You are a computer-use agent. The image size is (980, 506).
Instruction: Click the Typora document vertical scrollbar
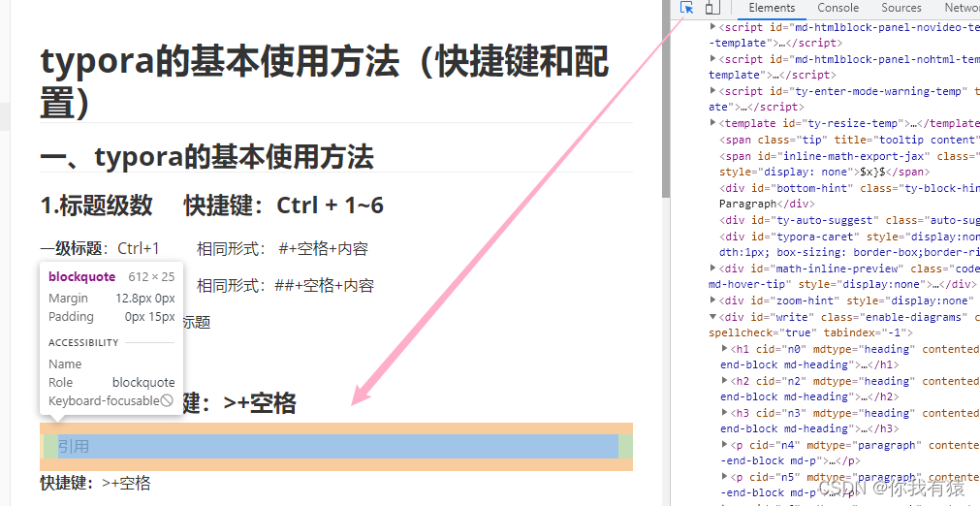point(666,97)
